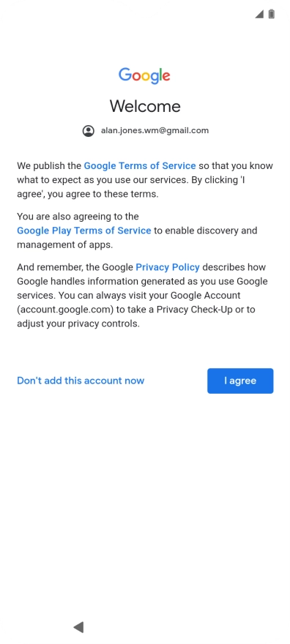Tap the alan.jones.wm@gmail.com email address
The width and height of the screenshot is (290, 644).
tap(155, 130)
